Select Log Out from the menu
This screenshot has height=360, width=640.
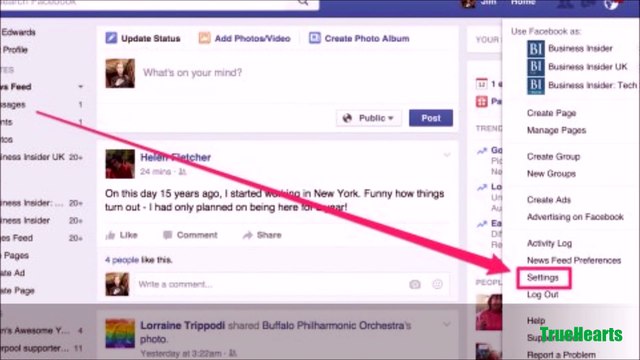(542, 295)
